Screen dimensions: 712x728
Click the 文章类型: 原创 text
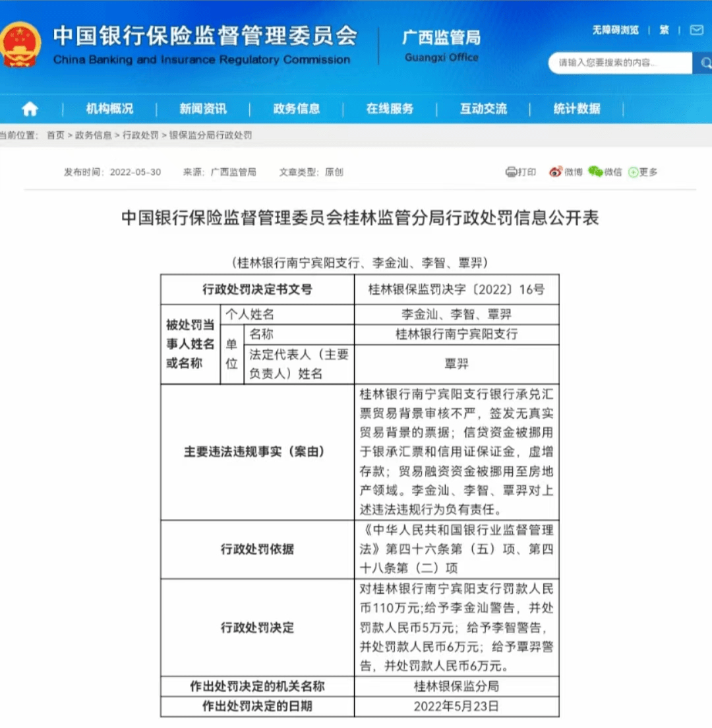311,172
